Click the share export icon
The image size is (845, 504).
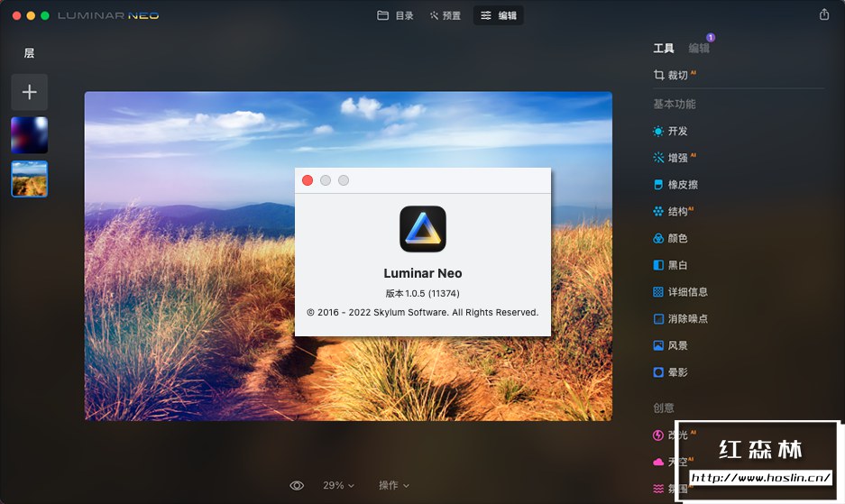coord(824,14)
